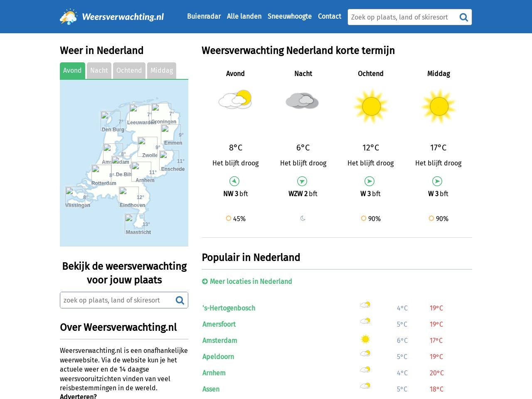Click Zwolle on the map
The image size is (532, 399).
coord(150,155)
